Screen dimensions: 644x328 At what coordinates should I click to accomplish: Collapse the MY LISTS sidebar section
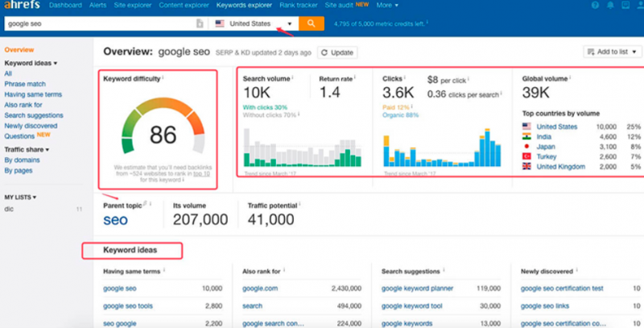point(20,197)
